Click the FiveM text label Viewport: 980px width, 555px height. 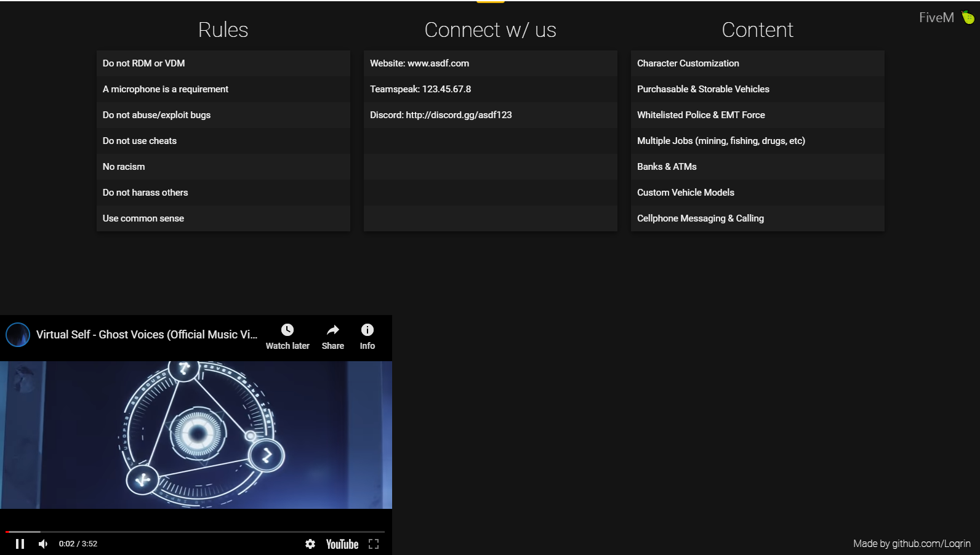936,17
